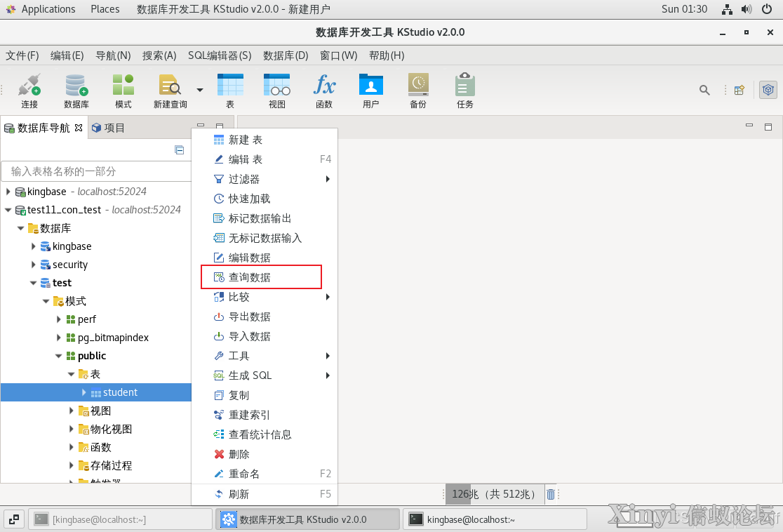Viewport: 783px width, 532px height.
Task: Switch to the 项目 tab
Action: [x=108, y=128]
